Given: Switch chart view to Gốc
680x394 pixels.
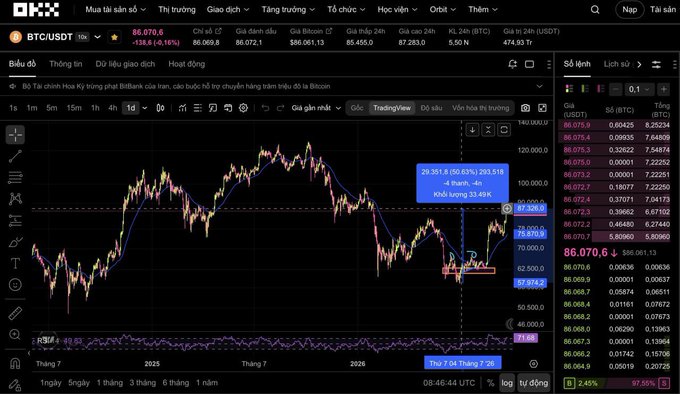Looking at the screenshot, I should pyautogui.click(x=357, y=108).
